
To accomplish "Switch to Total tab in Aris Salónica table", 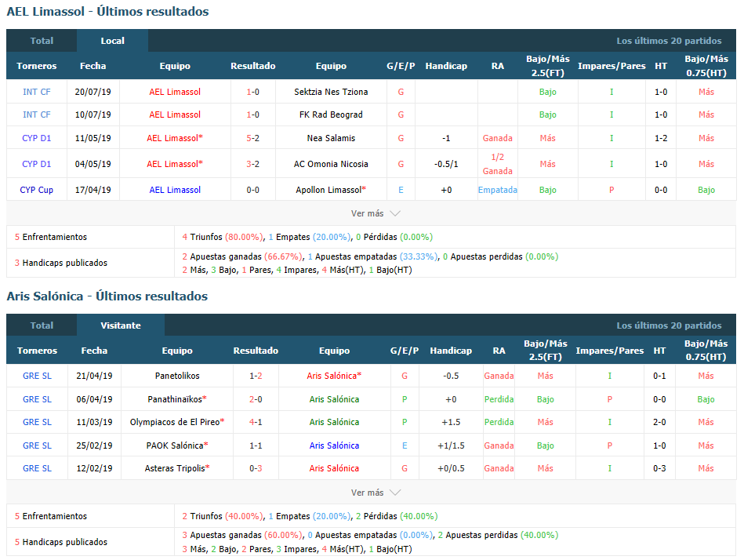I will click(x=42, y=325).
